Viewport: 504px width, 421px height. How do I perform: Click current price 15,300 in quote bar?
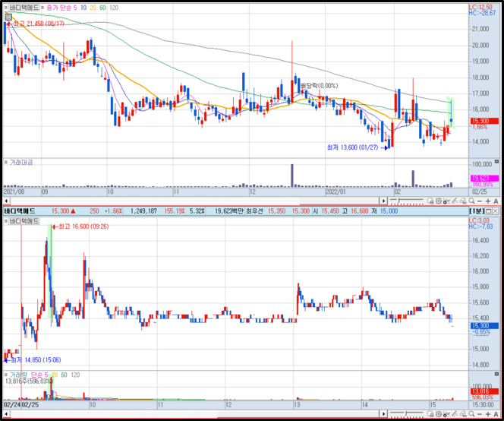tap(61, 211)
